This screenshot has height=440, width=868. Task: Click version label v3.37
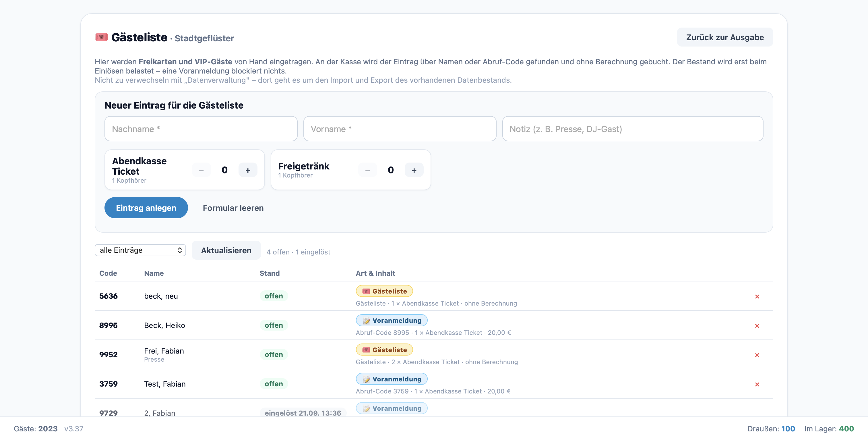tap(74, 429)
